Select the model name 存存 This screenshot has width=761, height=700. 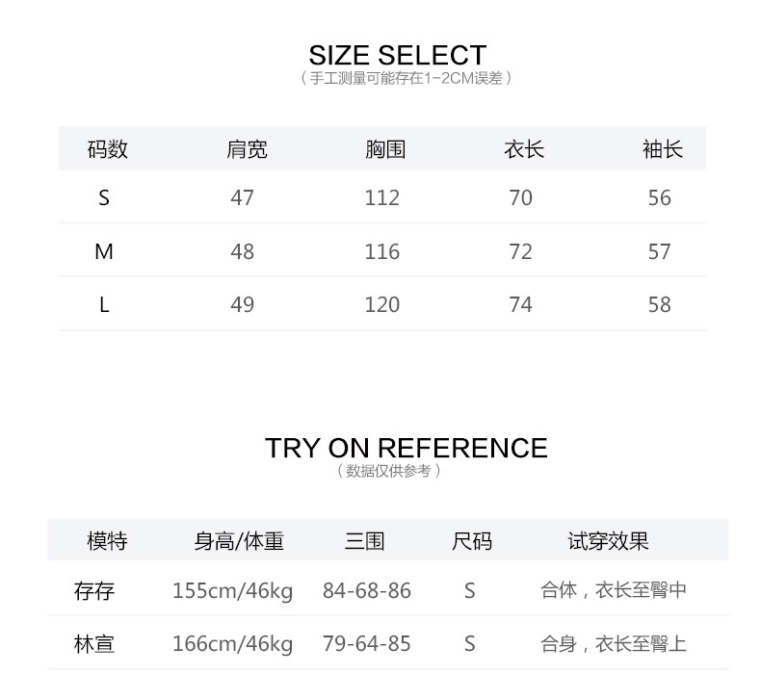[x=94, y=590]
